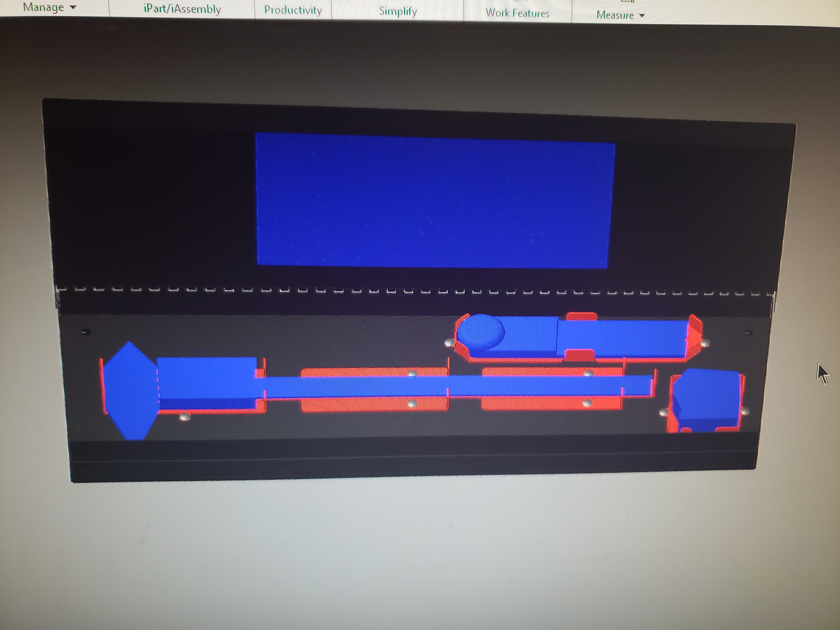Select the red clamp block right of center
Screen dimensions: 840x630
[x=547, y=404]
